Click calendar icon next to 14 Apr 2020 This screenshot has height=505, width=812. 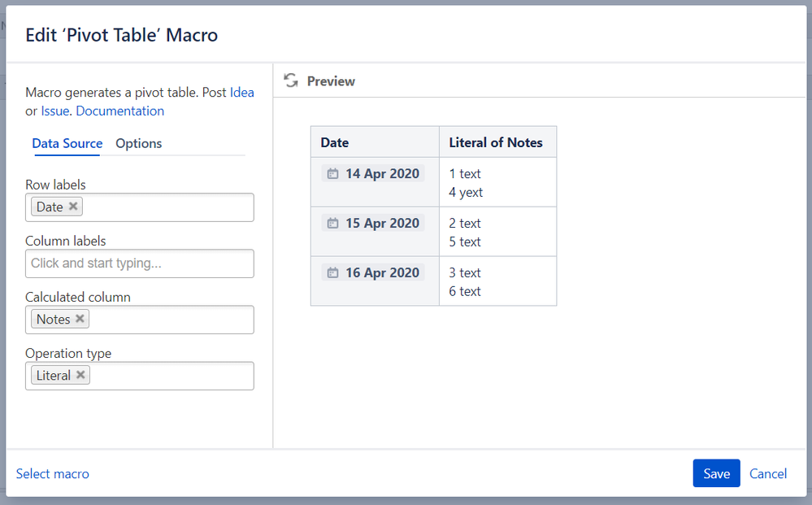[x=333, y=173]
